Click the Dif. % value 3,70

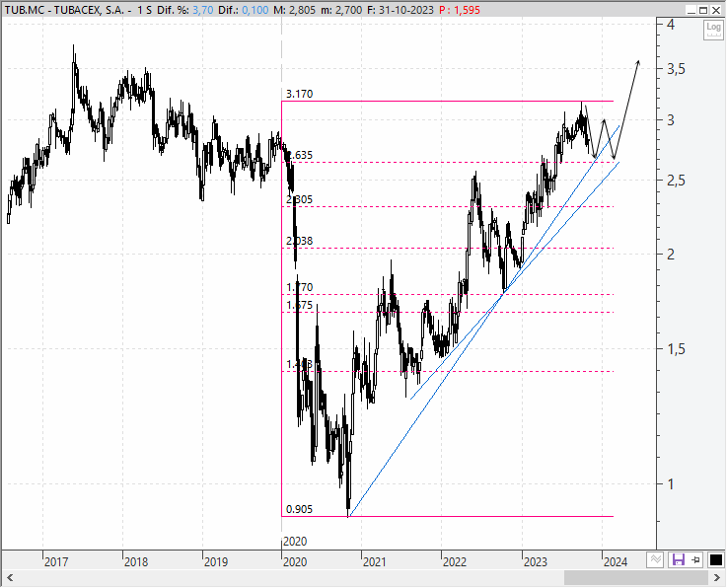[x=202, y=10]
